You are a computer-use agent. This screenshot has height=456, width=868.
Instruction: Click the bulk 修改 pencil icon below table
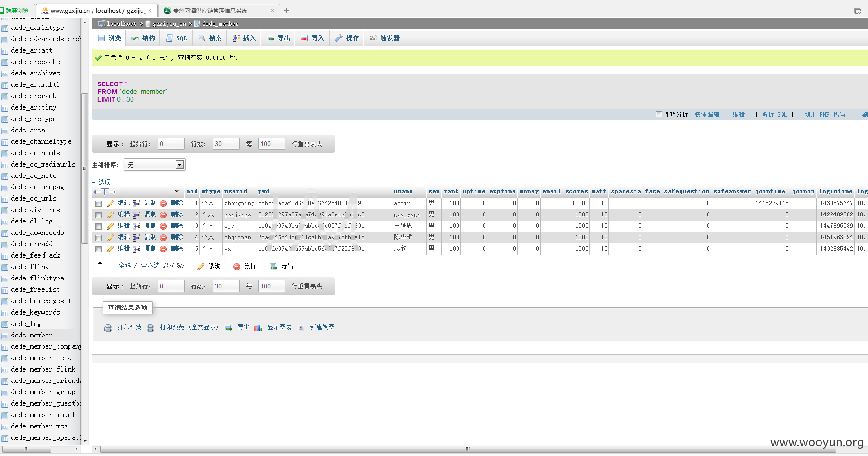click(200, 266)
